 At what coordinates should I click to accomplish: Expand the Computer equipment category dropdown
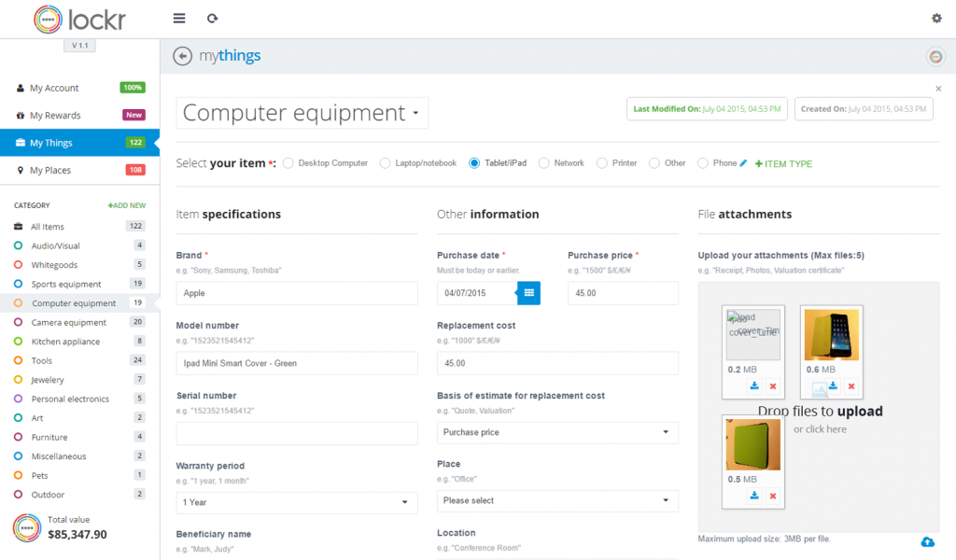(302, 113)
